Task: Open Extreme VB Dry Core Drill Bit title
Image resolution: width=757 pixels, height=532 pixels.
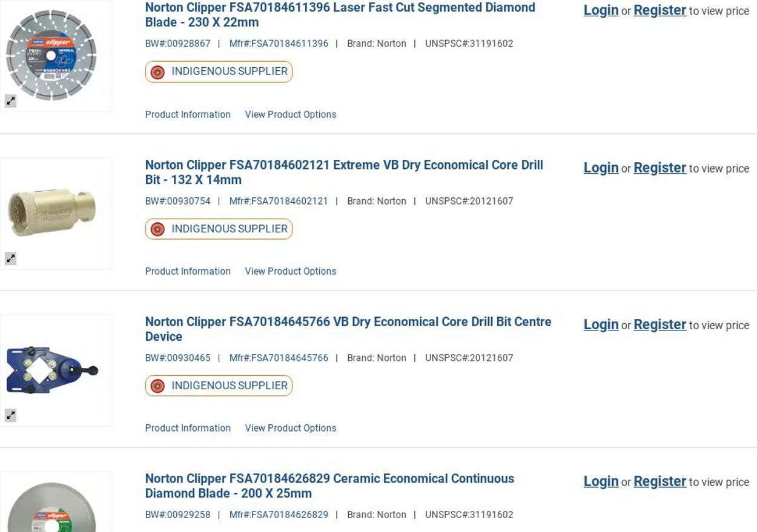Action: click(x=343, y=172)
